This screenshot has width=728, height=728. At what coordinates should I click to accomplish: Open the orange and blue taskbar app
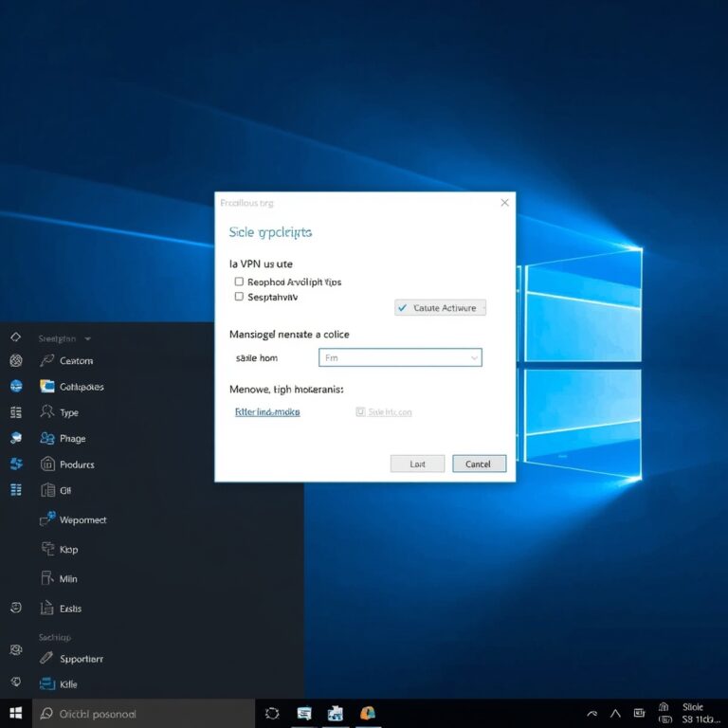pyautogui.click(x=368, y=713)
